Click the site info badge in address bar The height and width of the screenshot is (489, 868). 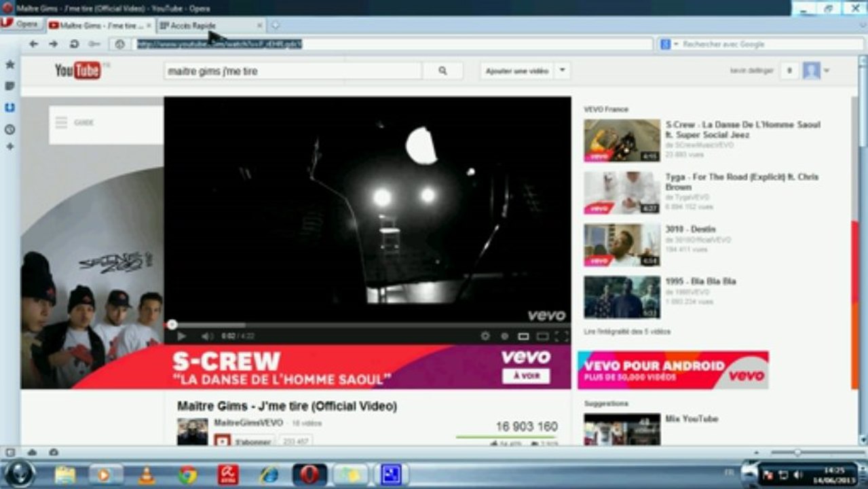pos(120,44)
